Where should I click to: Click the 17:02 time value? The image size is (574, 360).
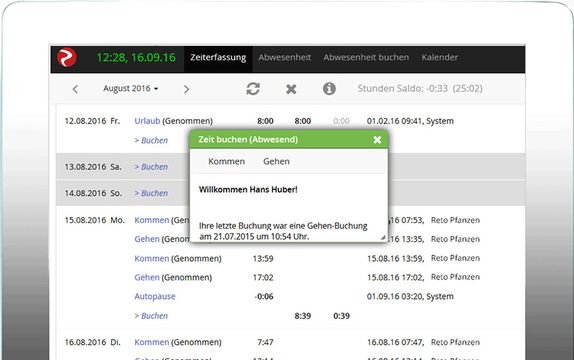[263, 278]
